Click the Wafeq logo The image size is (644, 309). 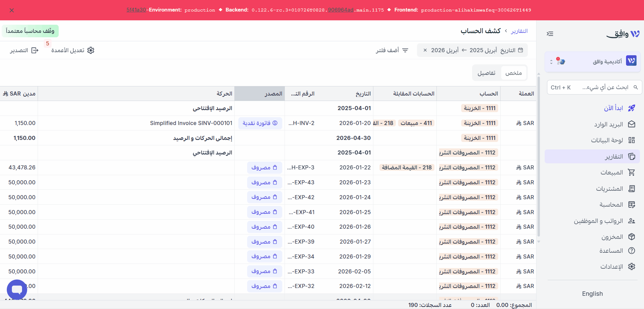[x=623, y=34]
